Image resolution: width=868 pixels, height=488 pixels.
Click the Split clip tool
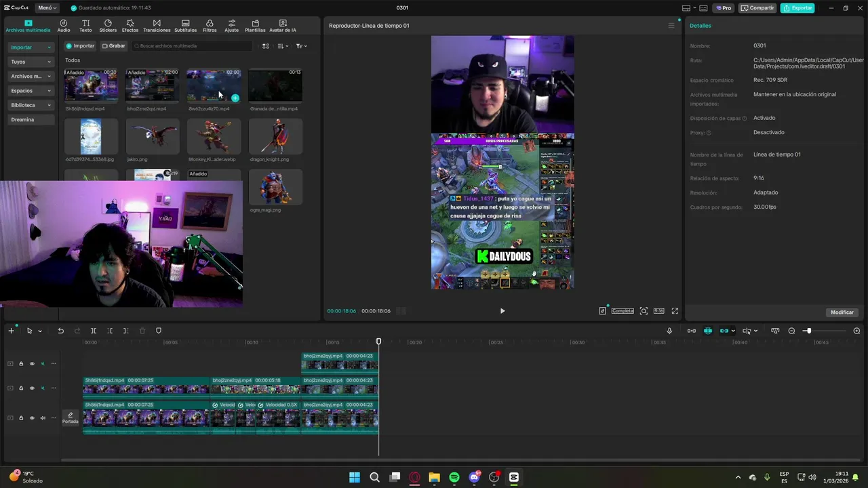pos(94,331)
